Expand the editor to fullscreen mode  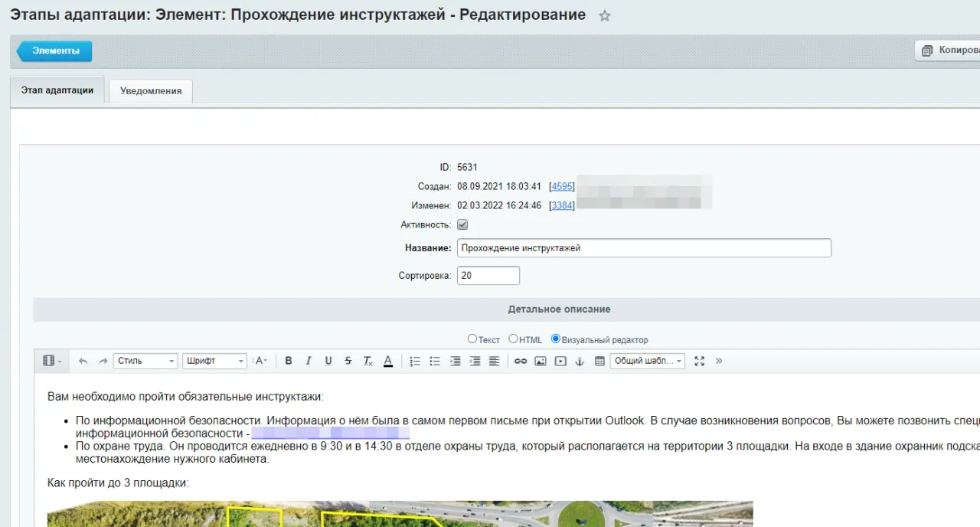(699, 361)
